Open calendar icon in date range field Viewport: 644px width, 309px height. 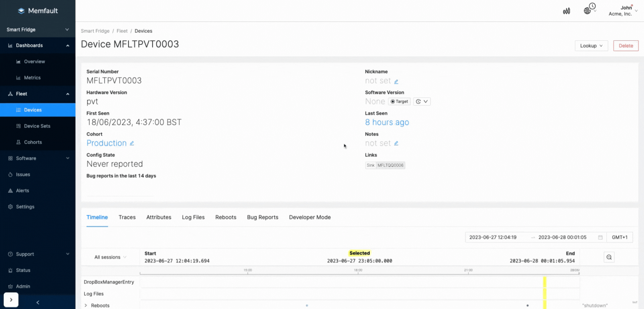point(600,237)
